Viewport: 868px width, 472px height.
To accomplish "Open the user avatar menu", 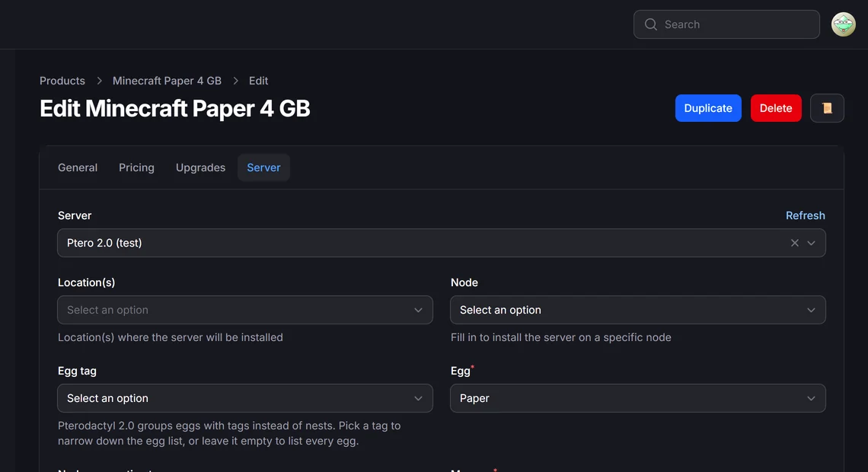I will [843, 24].
